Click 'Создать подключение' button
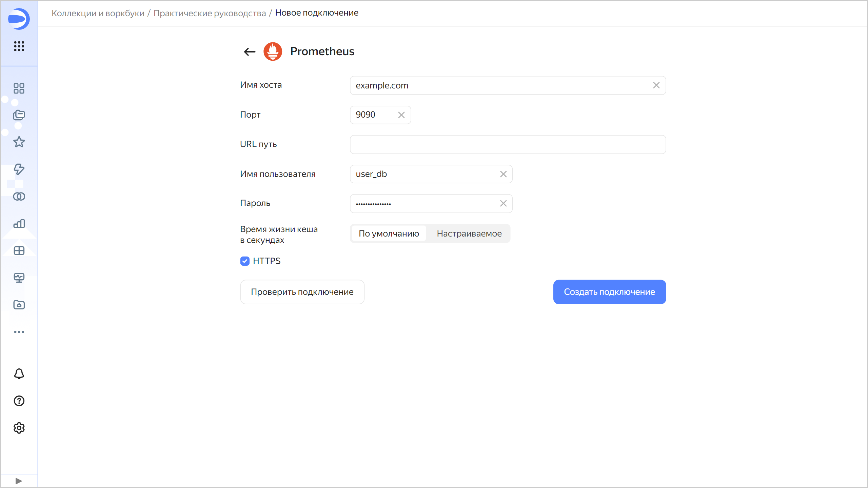The image size is (868, 488). tap(609, 292)
